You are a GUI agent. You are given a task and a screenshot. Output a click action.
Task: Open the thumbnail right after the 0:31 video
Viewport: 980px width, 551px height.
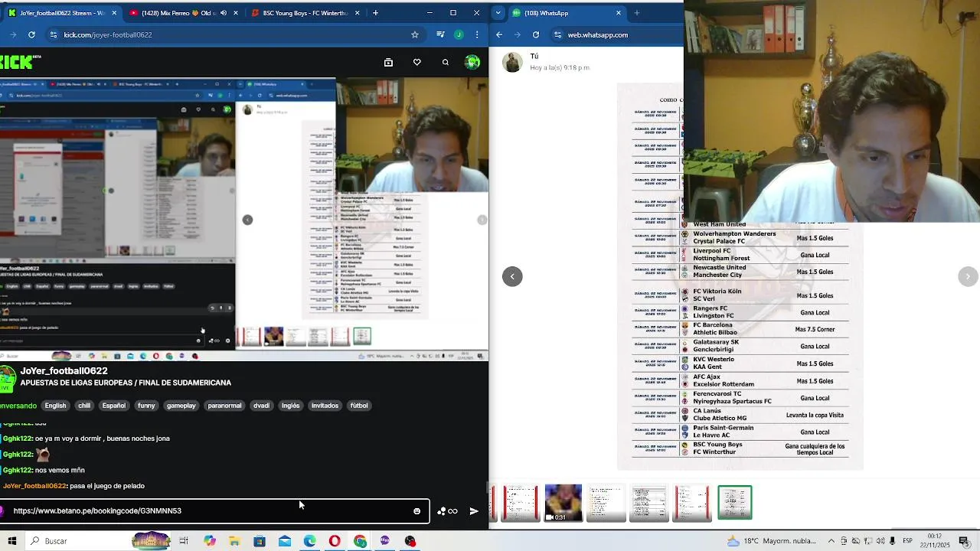(x=606, y=503)
